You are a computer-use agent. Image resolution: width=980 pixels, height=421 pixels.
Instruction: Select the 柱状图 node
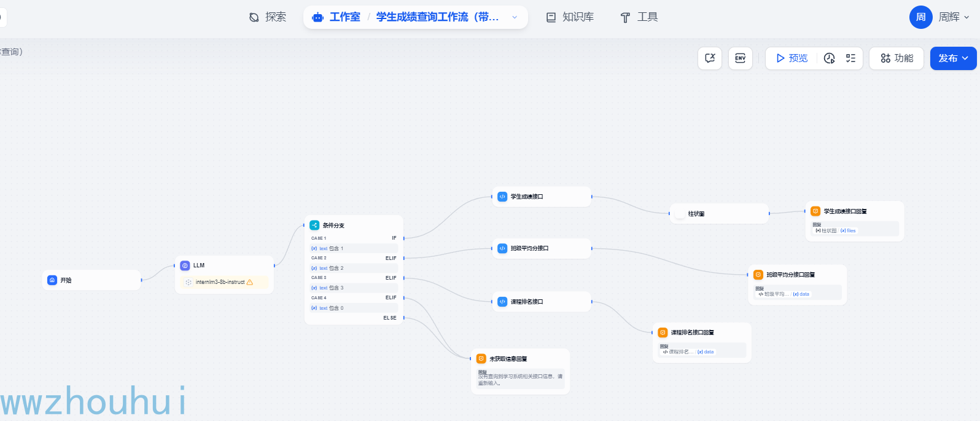(719, 214)
